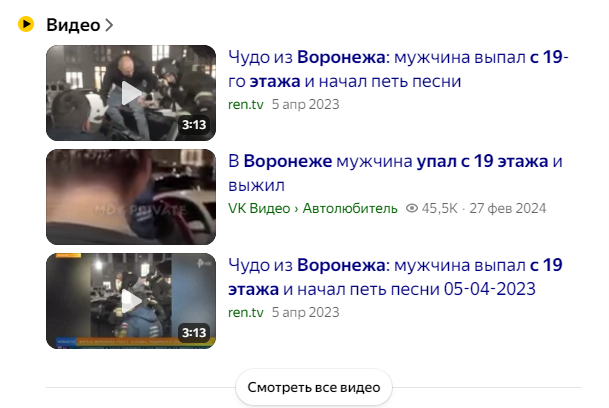Open the Автолюбитель channel link
609x408 pixels.
pyautogui.click(x=350, y=209)
